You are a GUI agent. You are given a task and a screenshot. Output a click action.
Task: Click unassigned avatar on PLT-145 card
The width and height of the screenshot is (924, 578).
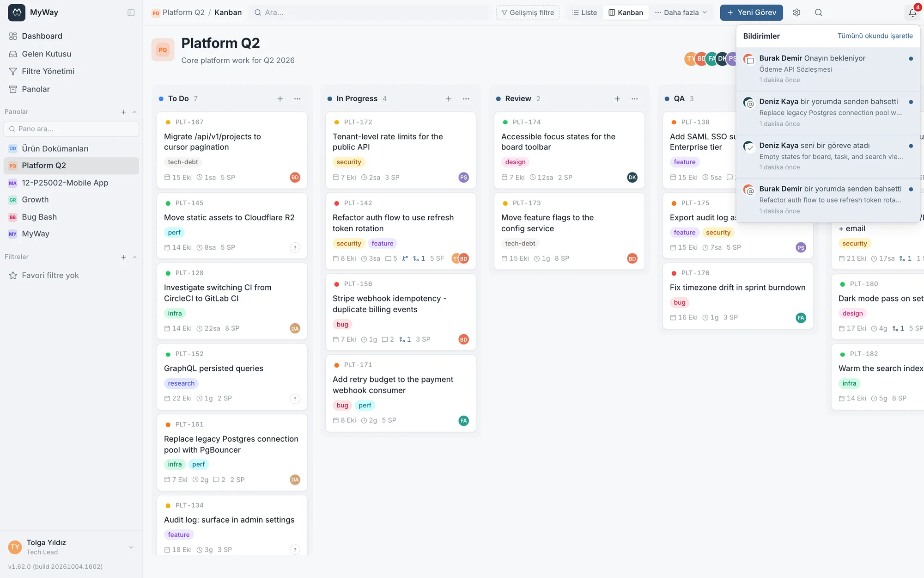[295, 247]
